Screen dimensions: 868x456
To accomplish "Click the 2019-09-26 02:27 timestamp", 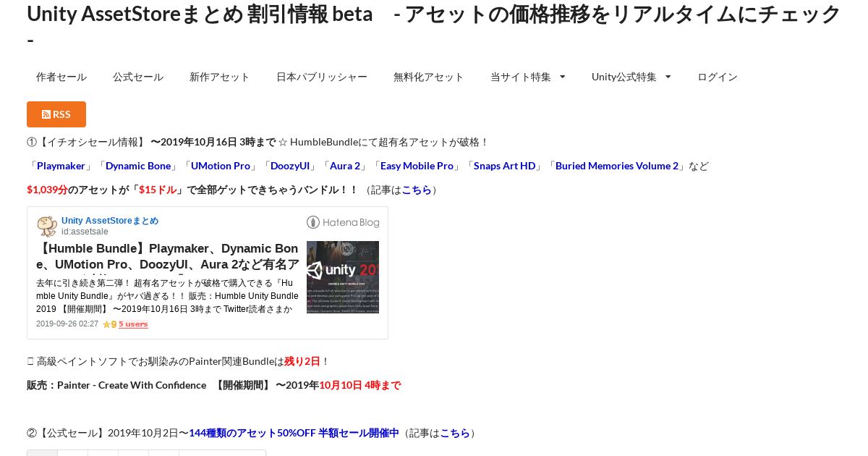I will (x=67, y=324).
